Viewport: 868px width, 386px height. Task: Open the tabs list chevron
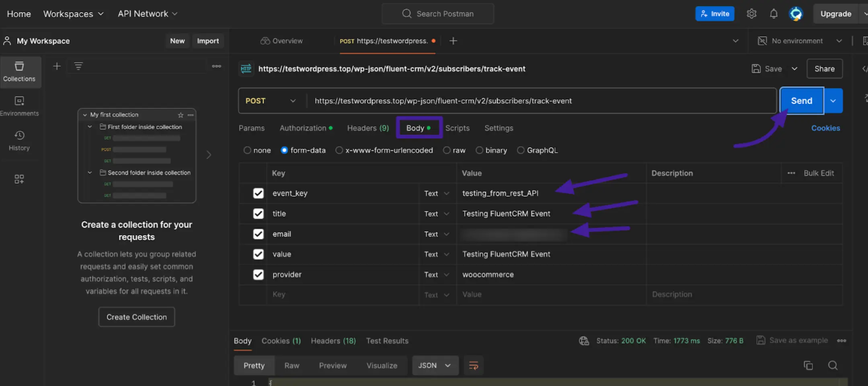735,41
